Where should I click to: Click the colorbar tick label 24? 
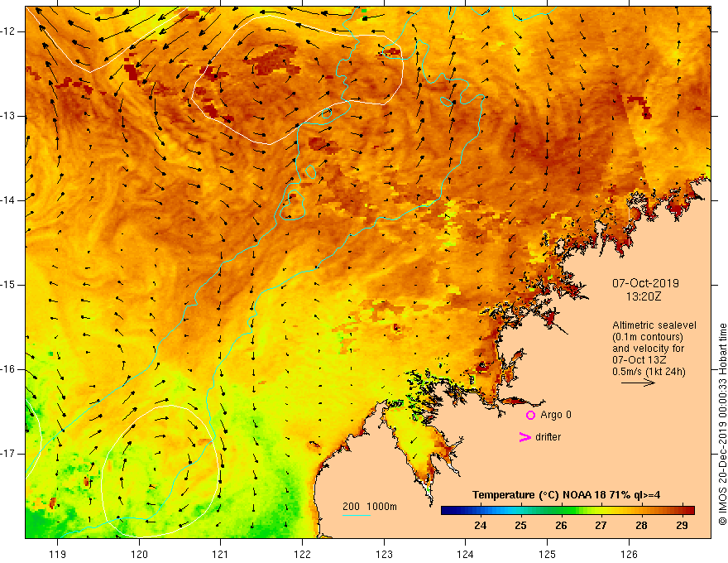(x=481, y=526)
